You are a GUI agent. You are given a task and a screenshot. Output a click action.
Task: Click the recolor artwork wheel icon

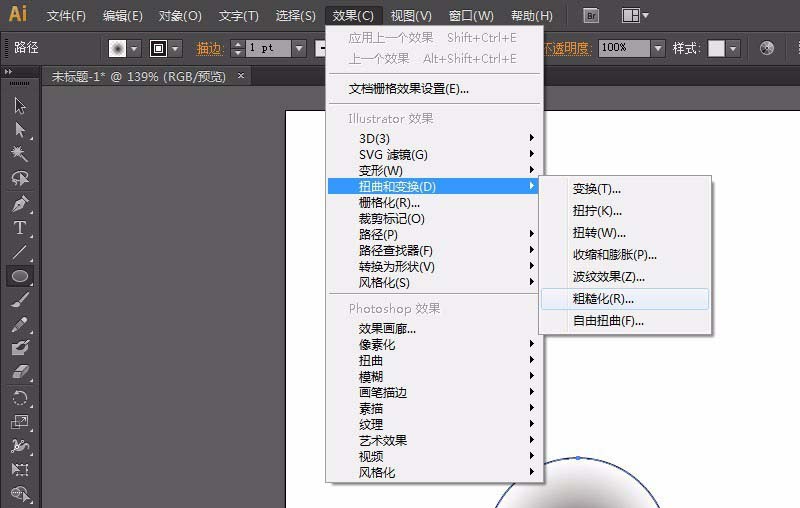tap(766, 48)
